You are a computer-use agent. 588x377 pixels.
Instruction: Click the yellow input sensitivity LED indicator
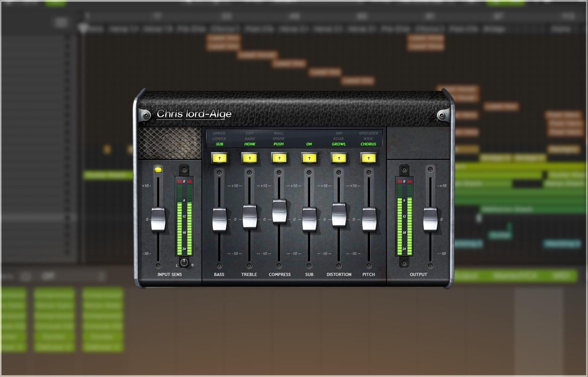pyautogui.click(x=158, y=169)
